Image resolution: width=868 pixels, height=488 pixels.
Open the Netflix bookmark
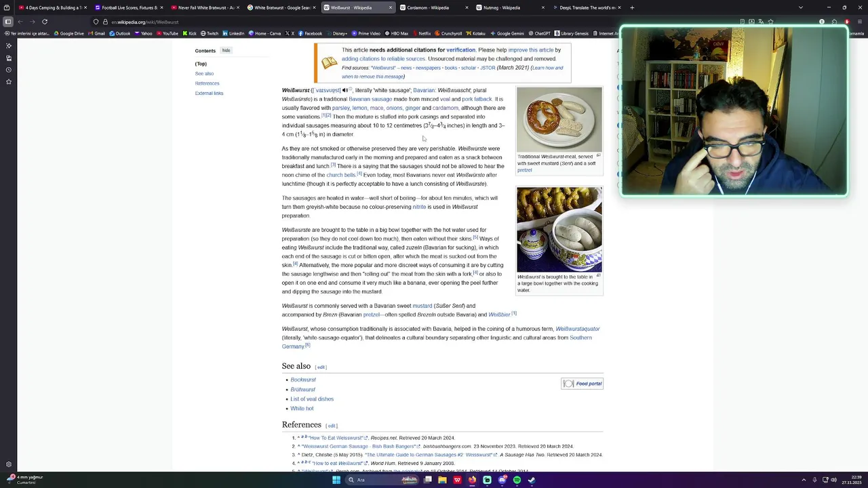point(421,33)
